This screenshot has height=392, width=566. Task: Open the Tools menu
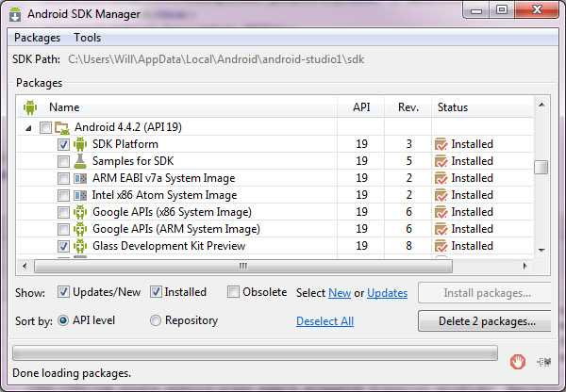click(88, 38)
